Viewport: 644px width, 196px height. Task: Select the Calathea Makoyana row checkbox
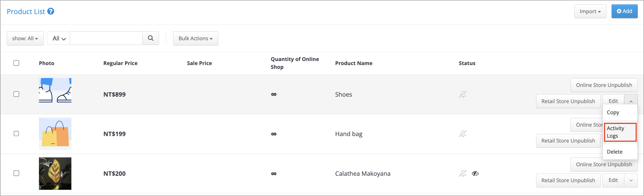point(16,173)
